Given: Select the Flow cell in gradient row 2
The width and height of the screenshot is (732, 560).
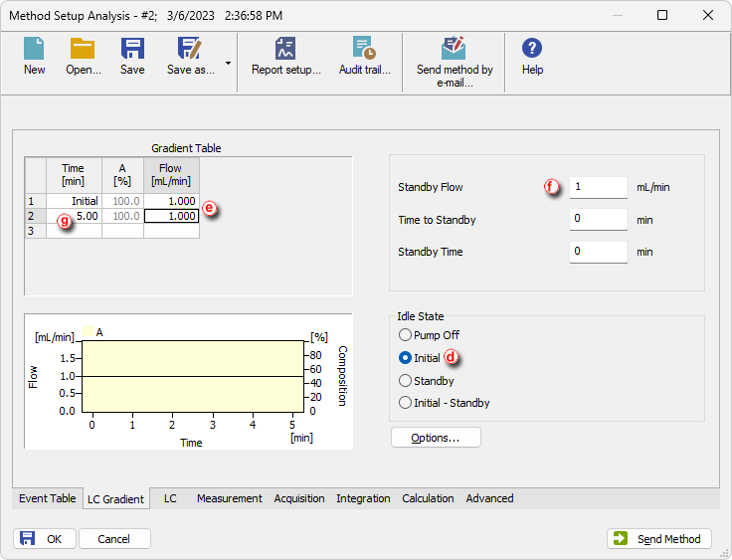Looking at the screenshot, I should click(x=171, y=216).
